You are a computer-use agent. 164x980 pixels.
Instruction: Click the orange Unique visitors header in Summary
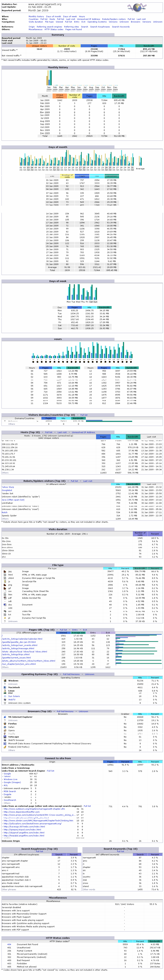click(39, 46)
